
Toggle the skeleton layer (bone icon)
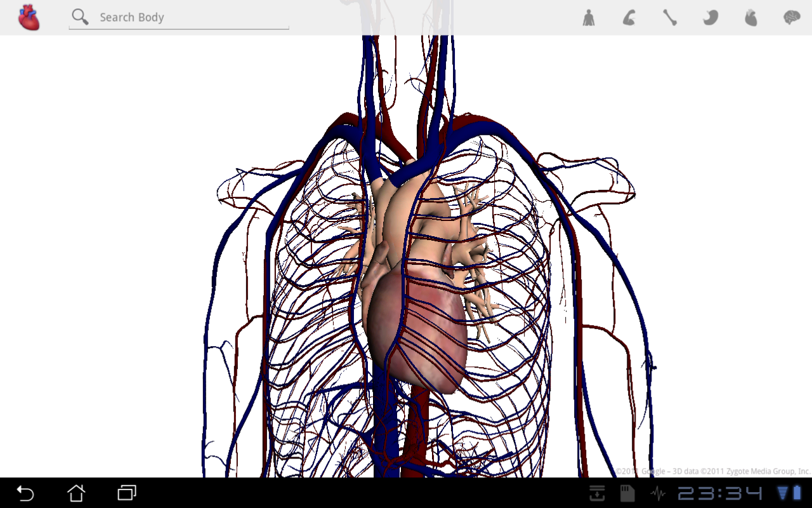pyautogui.click(x=670, y=18)
